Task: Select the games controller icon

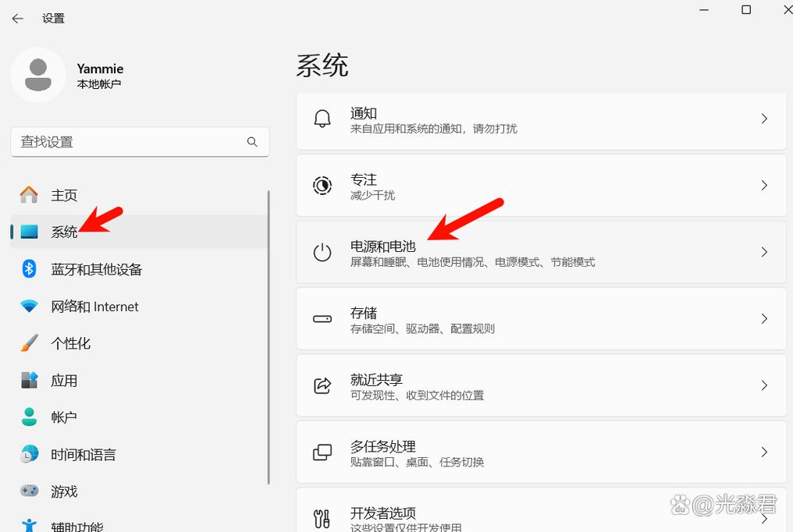Action: coord(28,491)
